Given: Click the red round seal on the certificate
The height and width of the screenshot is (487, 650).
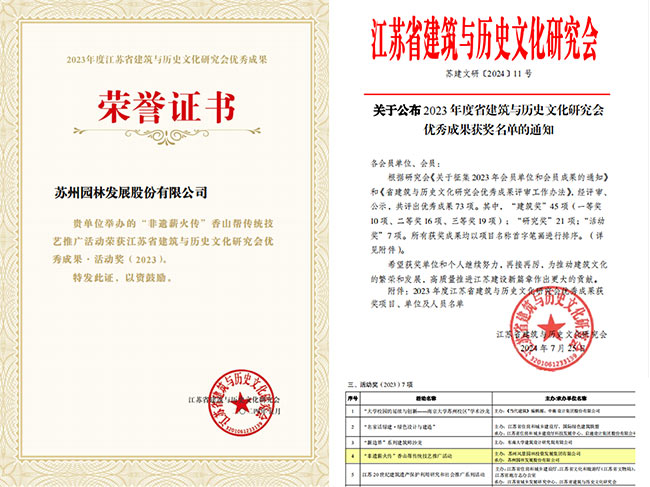Looking at the screenshot, I should [x=241, y=403].
